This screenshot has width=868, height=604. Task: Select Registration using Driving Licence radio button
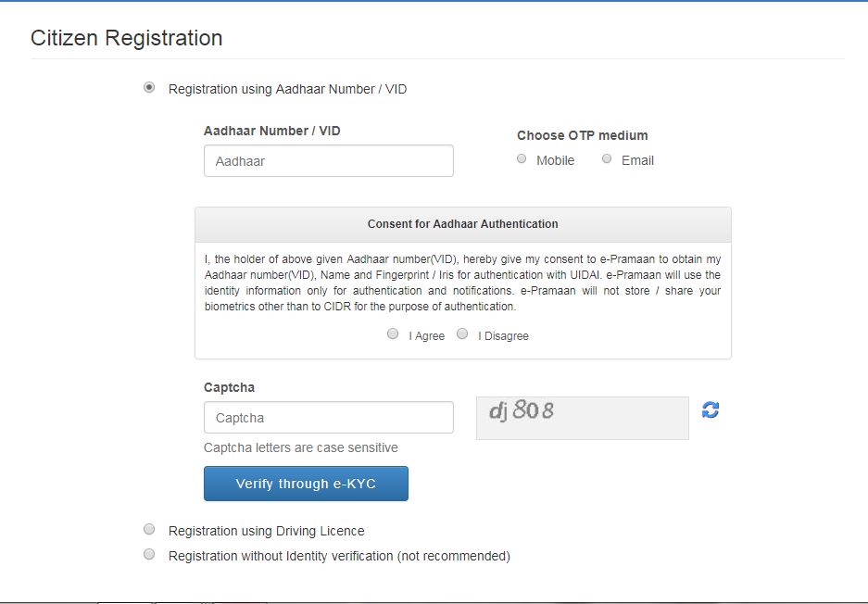(149, 530)
